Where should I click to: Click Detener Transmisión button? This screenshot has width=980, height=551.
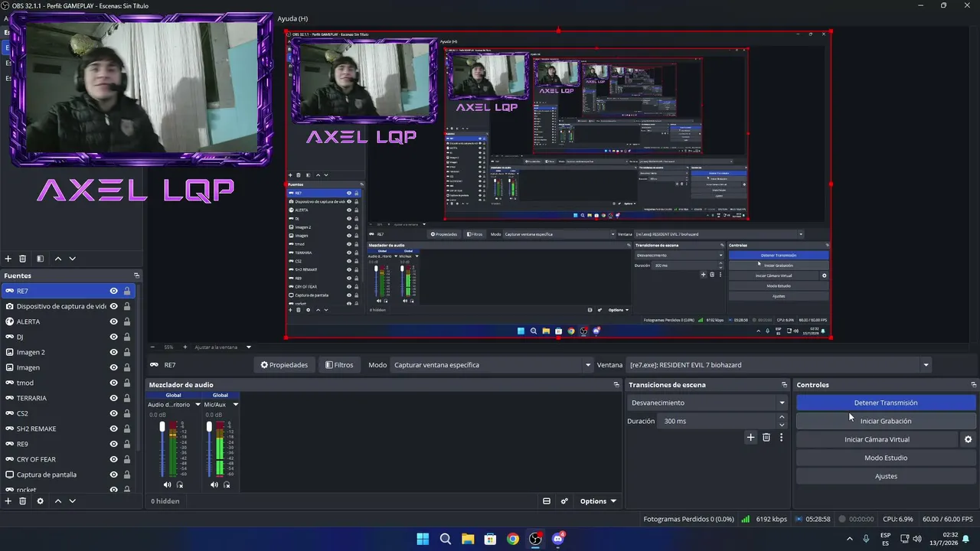click(x=886, y=403)
